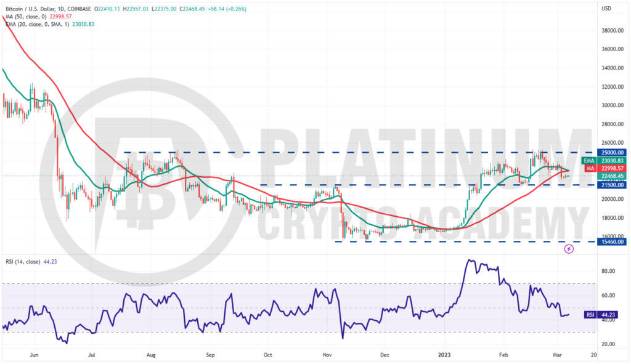Image resolution: width=631 pixels, height=364 pixels.
Task: Click the 21500.00 price level label
Action: (612, 185)
